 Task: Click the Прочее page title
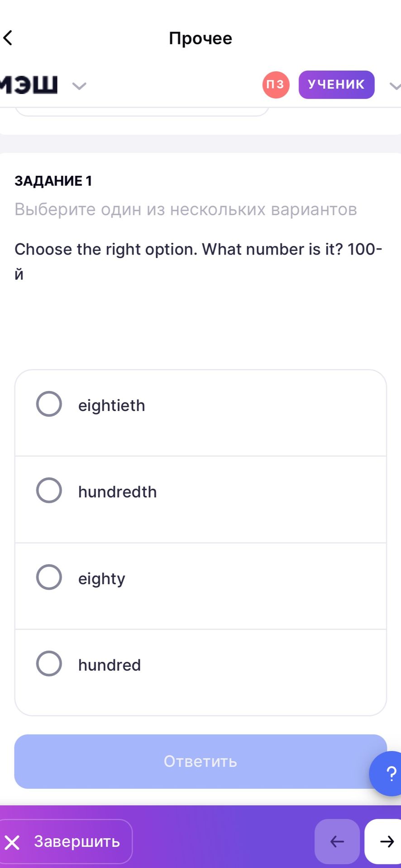point(200,38)
